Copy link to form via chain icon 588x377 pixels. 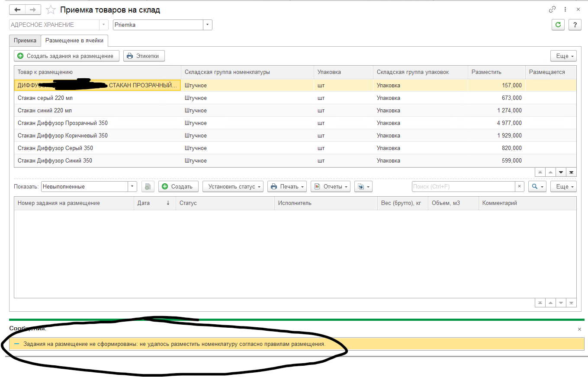552,10
